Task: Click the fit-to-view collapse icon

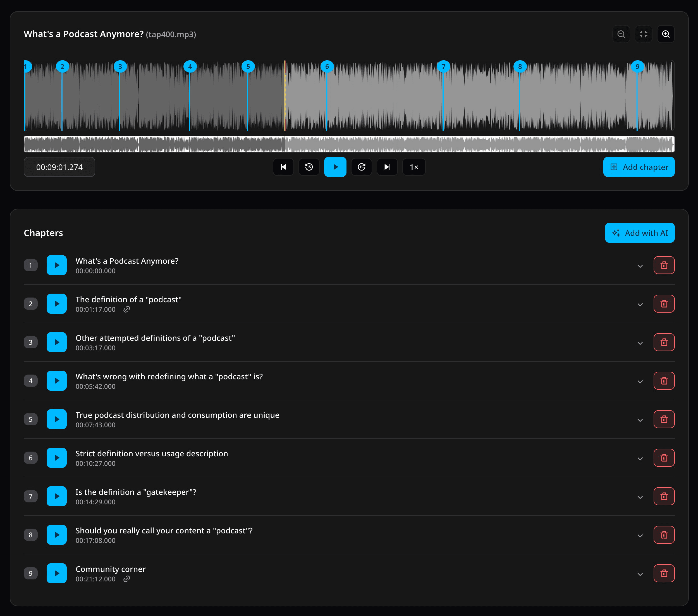Action: point(643,34)
